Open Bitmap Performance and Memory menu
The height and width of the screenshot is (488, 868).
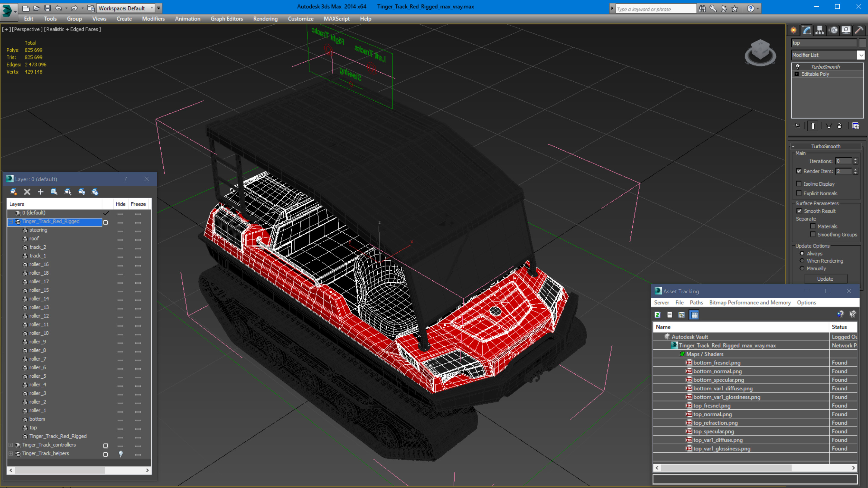point(750,302)
